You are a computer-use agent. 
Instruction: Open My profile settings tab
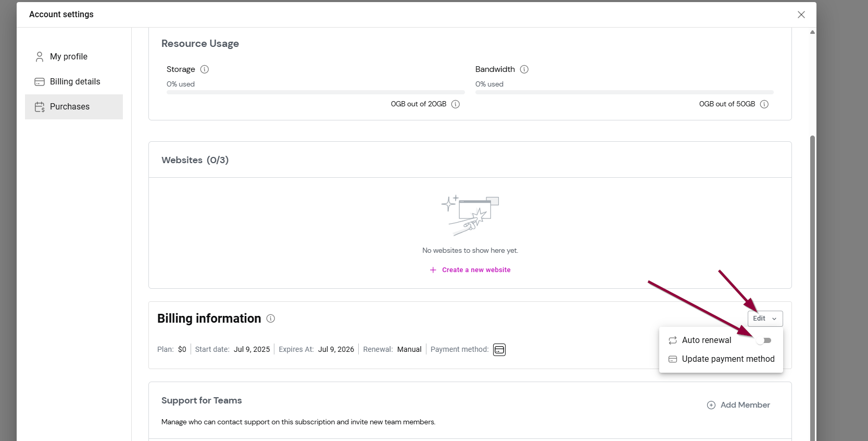(69, 56)
